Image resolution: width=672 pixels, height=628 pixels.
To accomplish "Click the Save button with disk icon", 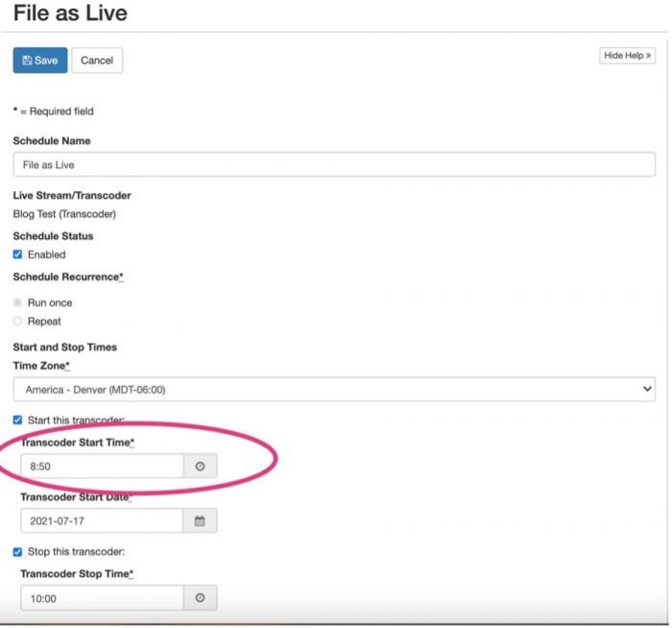I will [x=39, y=60].
